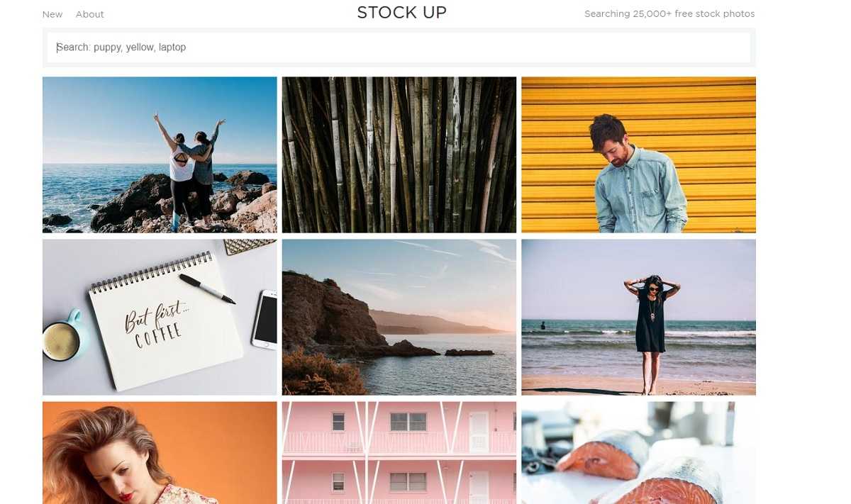Click the distant swimmer in the beach photo
Screen dimensions: 851x504
point(543,326)
